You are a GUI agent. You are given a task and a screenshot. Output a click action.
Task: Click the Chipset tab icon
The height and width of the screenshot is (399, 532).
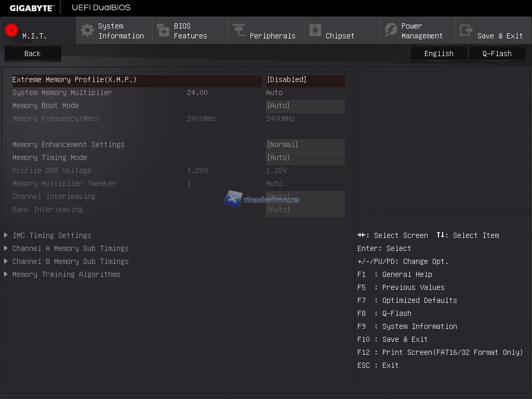(315, 30)
